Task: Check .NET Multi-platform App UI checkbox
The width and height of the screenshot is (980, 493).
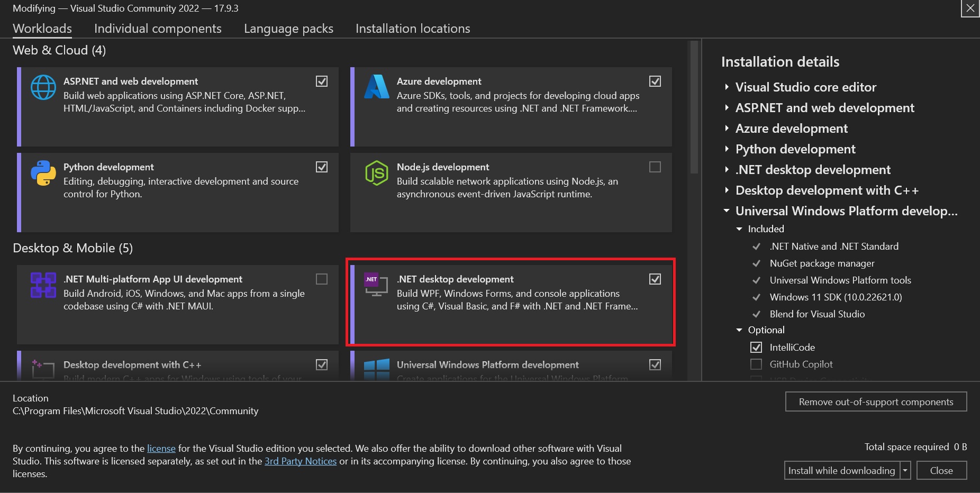Action: click(322, 279)
